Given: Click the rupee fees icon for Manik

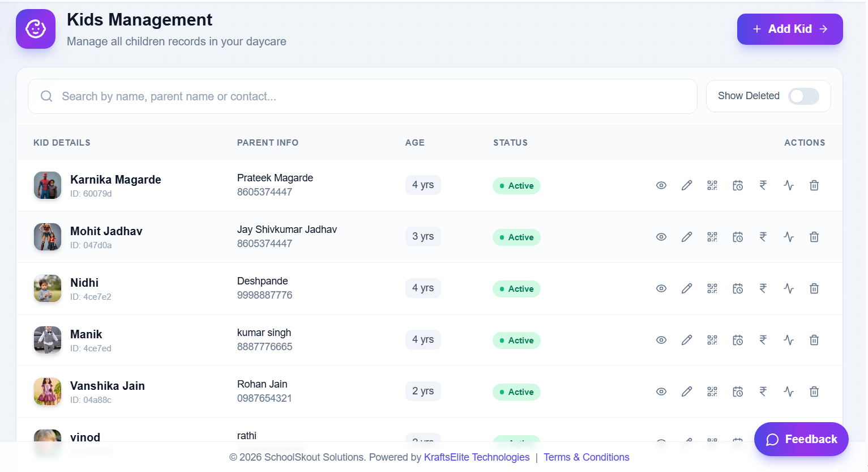Looking at the screenshot, I should pos(763,339).
